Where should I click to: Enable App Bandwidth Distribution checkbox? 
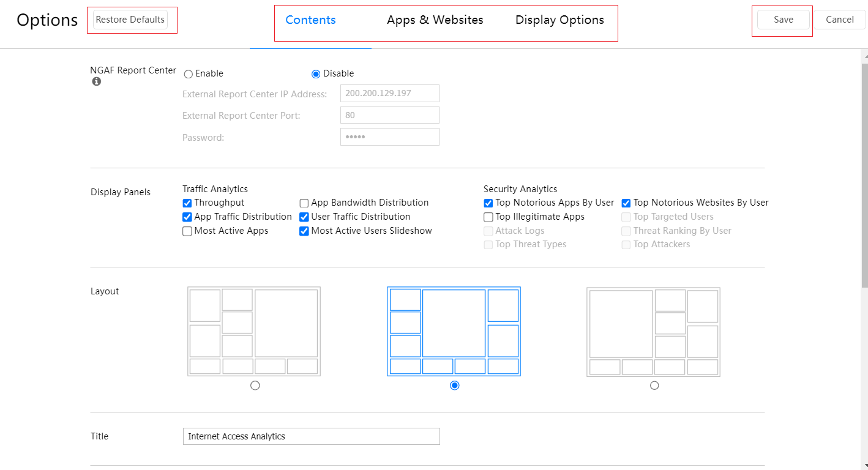pos(304,203)
